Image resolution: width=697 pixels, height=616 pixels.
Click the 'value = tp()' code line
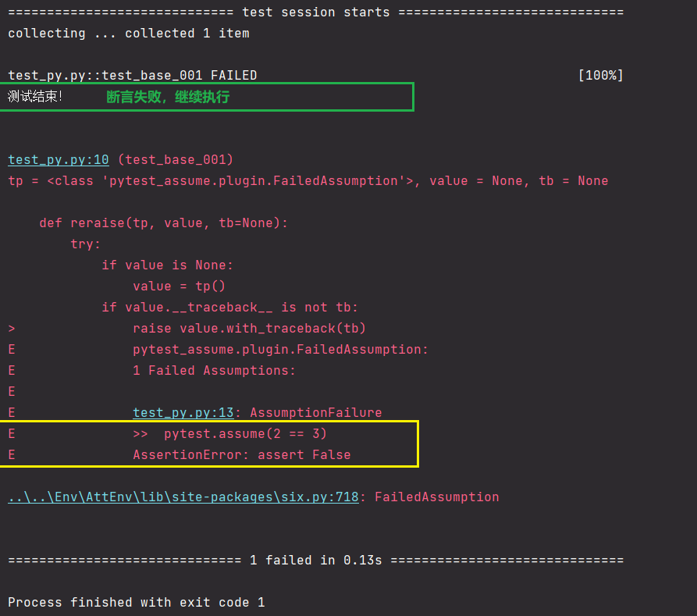tap(179, 287)
